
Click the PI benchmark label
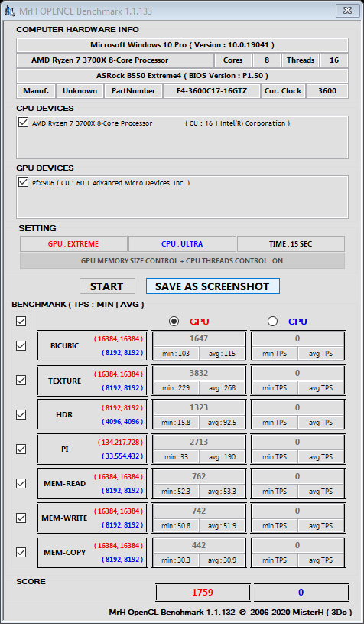pos(65,449)
